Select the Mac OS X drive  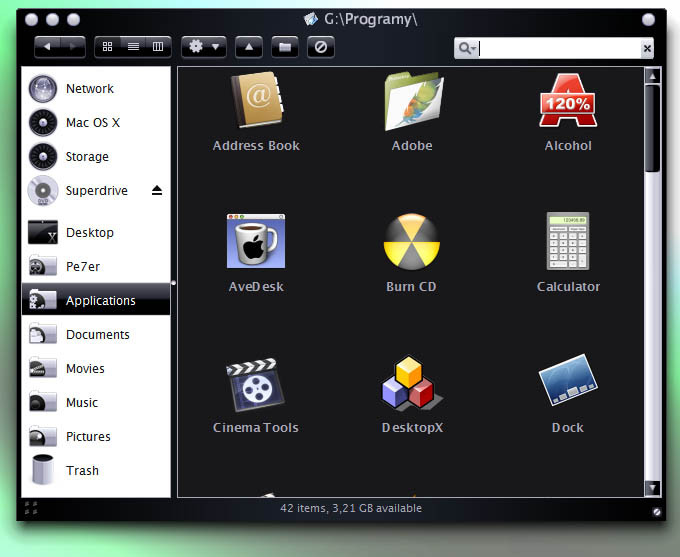(96, 123)
